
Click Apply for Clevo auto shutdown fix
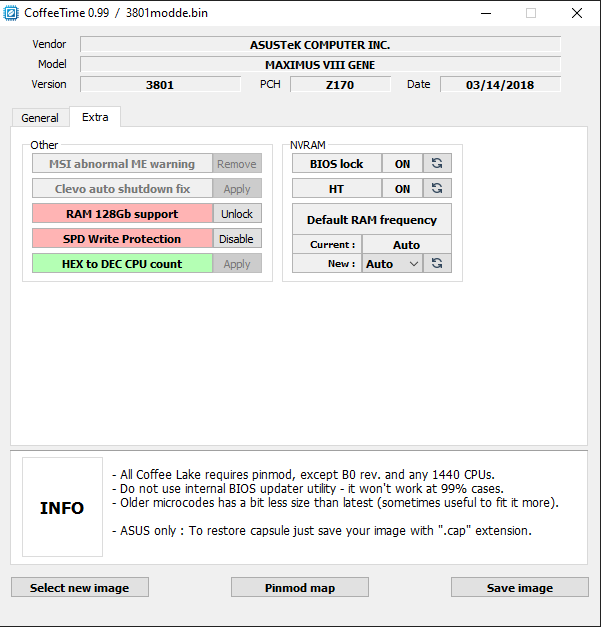237,189
